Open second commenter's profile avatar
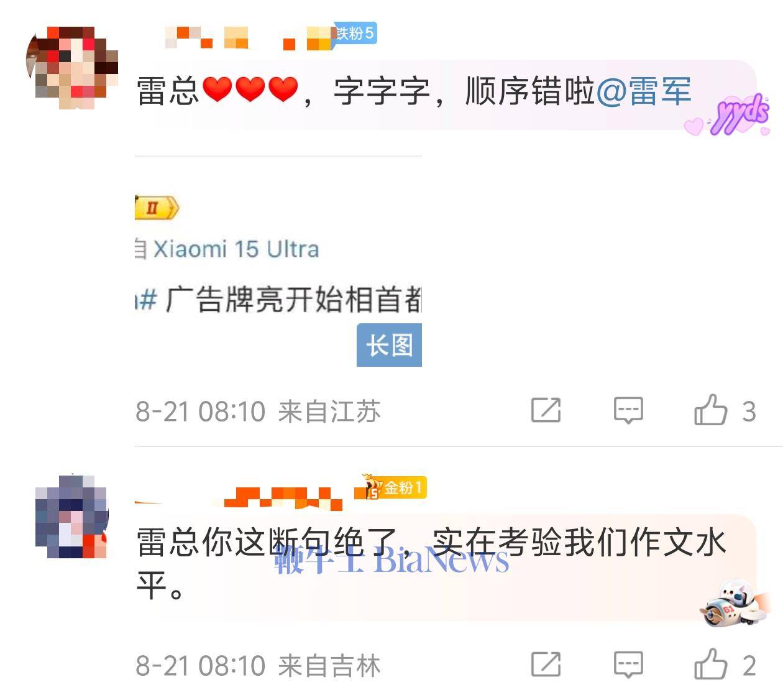 click(72, 517)
